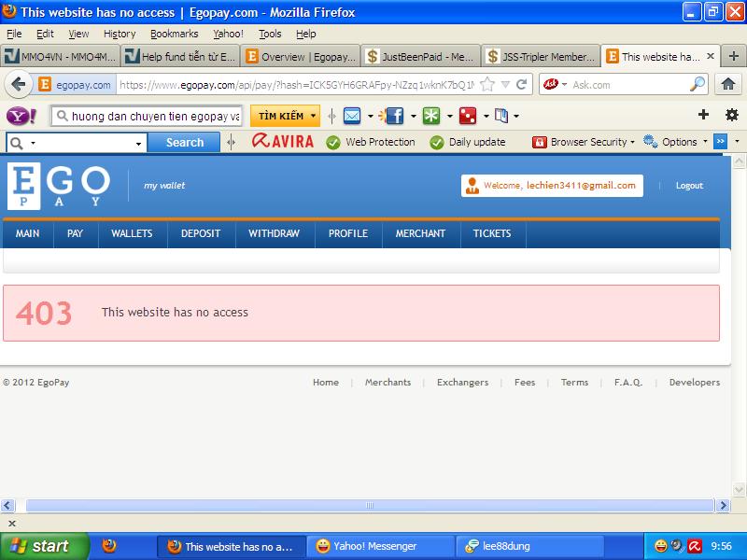This screenshot has height=560, width=747.
Task: Open the my wallet link
Action: [164, 186]
